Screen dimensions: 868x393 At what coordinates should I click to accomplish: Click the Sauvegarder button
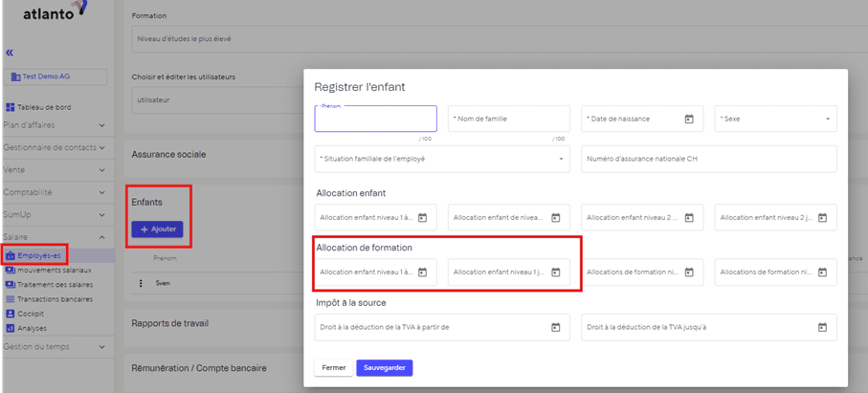384,367
